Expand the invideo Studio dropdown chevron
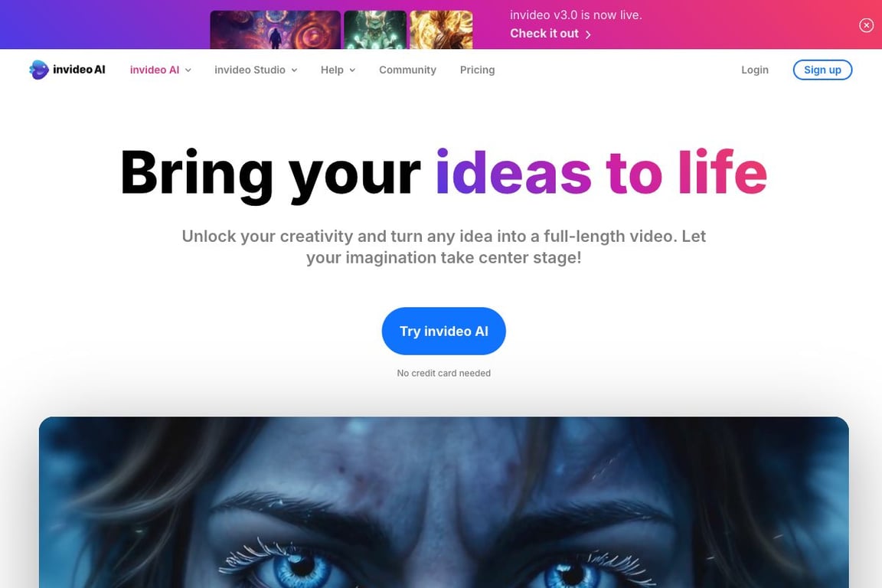The image size is (882, 588). pyautogui.click(x=294, y=70)
